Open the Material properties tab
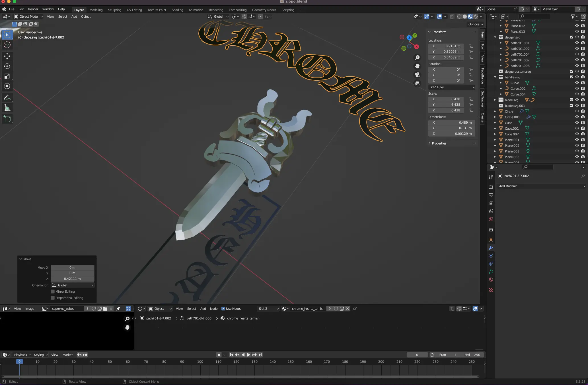Viewport: 588px width, 385px height. pos(491,280)
